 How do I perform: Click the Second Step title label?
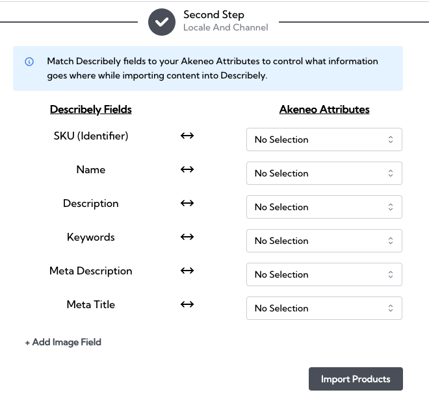(214, 15)
